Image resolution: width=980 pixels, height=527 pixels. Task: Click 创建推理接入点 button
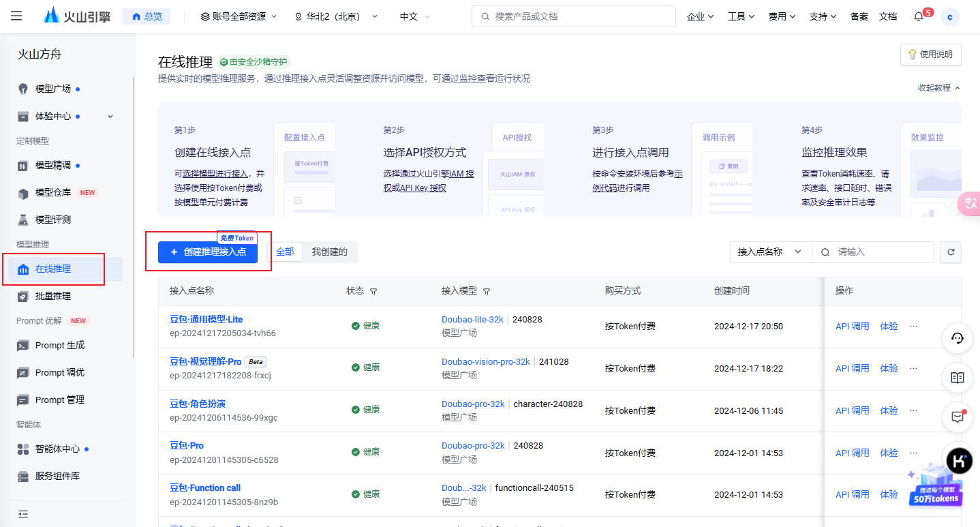(208, 252)
